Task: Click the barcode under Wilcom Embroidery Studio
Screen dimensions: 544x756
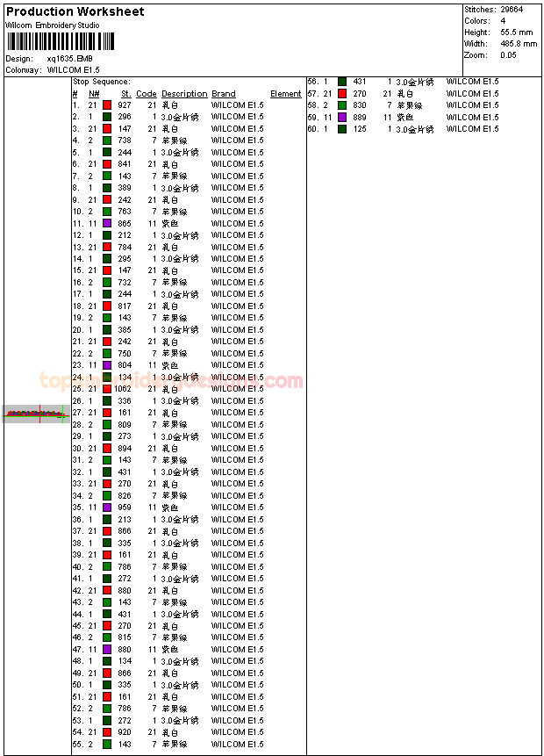Action: (61, 41)
